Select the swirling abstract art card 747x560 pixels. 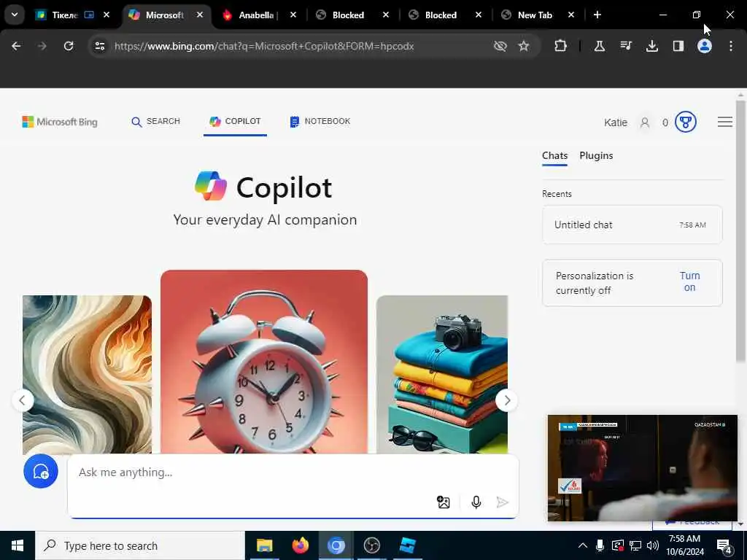point(88,374)
